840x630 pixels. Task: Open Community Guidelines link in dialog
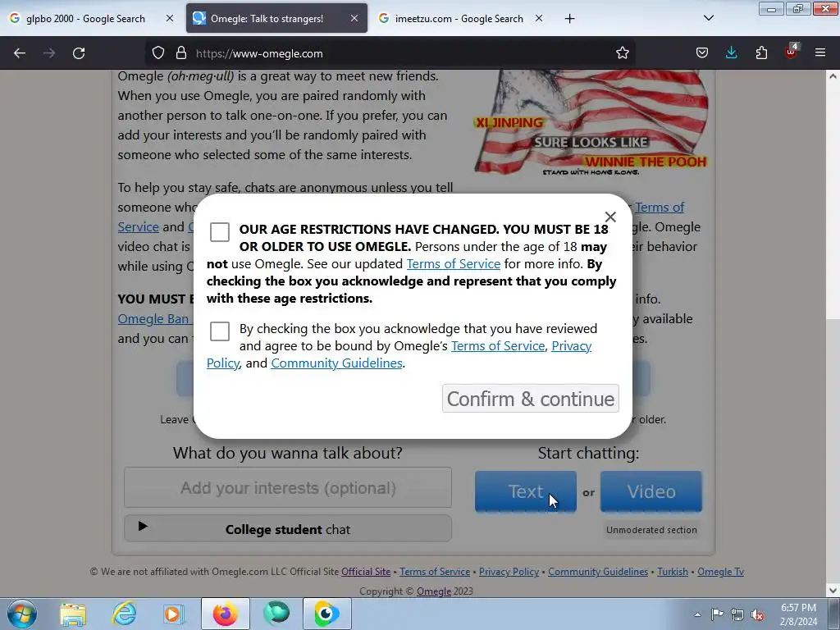336,363
